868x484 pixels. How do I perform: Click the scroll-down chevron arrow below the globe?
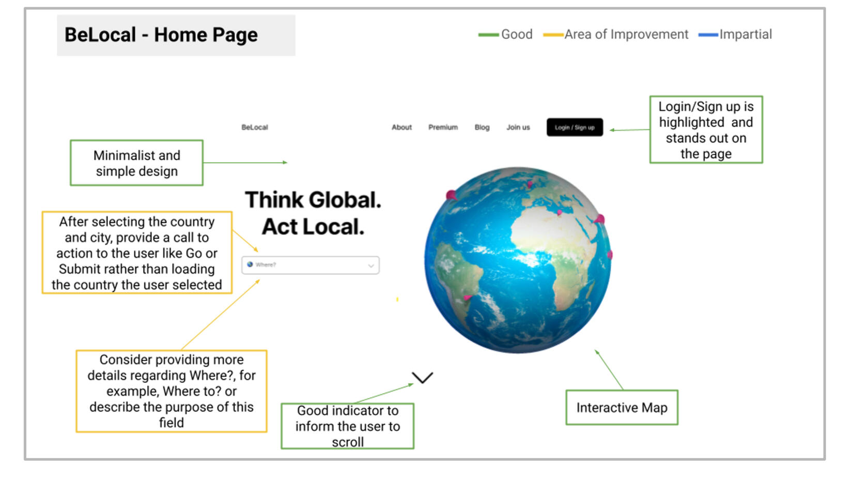(x=422, y=378)
